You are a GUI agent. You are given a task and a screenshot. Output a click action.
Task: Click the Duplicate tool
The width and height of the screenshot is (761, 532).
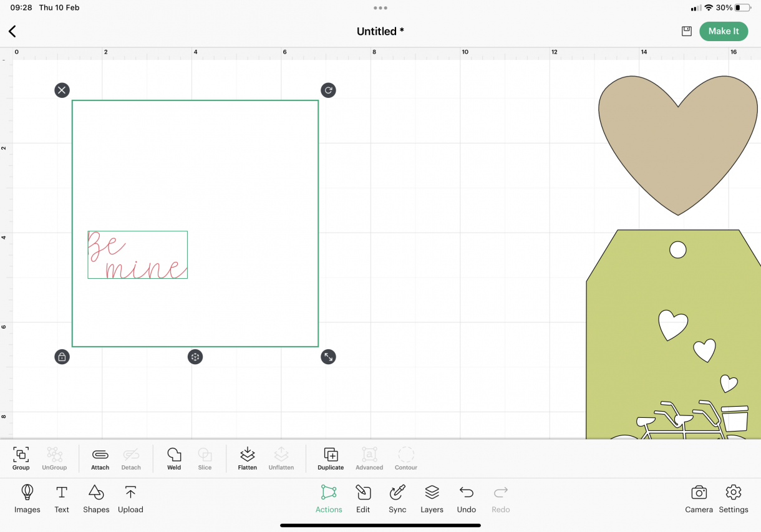coord(331,458)
